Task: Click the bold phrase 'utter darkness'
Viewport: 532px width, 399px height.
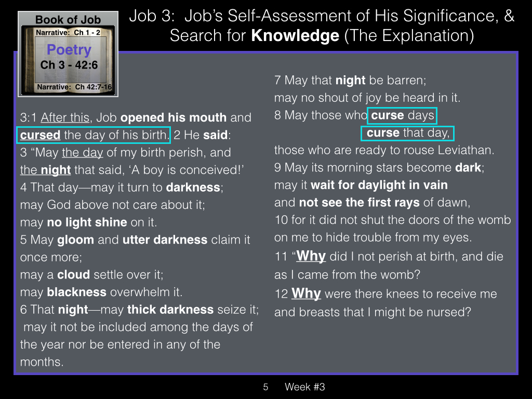Action: (x=165, y=240)
